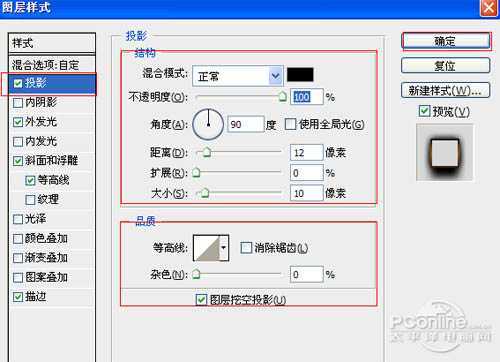Click the 不透明度 opacity slider handle
Screen dimensions: 500x362
282,96
